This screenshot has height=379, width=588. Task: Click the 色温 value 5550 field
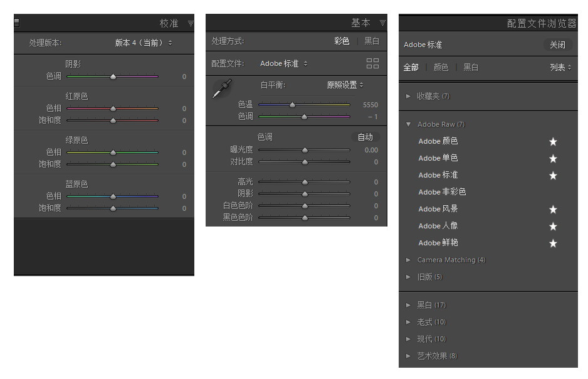pyautogui.click(x=370, y=105)
